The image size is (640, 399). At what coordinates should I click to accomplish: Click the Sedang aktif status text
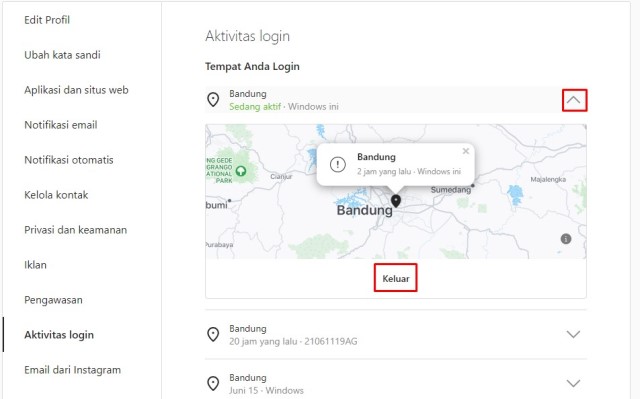click(x=255, y=106)
